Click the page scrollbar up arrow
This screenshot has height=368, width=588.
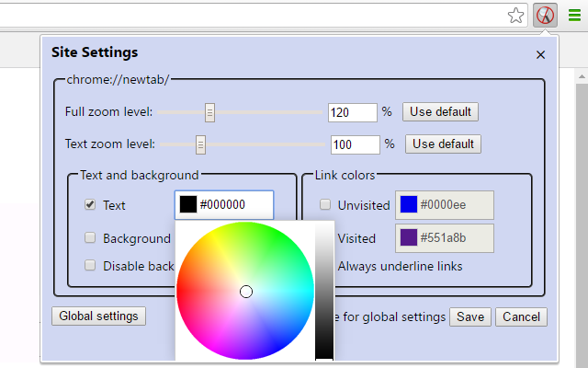[x=582, y=77]
